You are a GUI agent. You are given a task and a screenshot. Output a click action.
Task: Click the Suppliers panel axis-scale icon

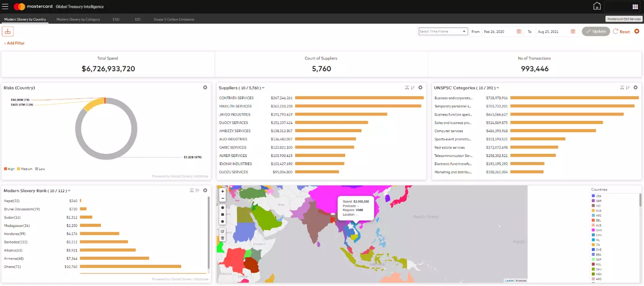pos(407,88)
